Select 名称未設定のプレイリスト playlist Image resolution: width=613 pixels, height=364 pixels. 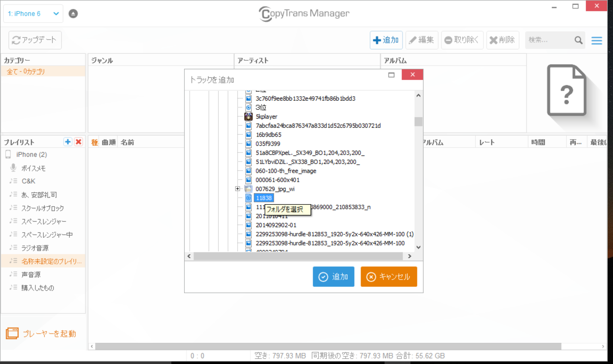point(43,261)
